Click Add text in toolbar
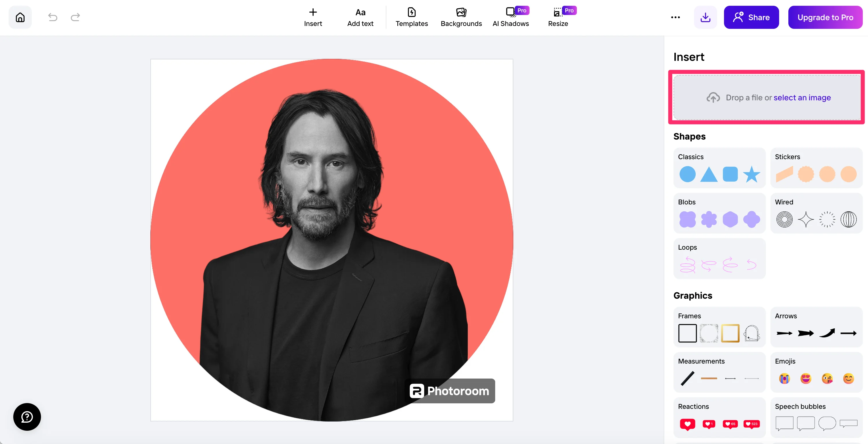Screen dimensions: 868x444 click(360, 17)
